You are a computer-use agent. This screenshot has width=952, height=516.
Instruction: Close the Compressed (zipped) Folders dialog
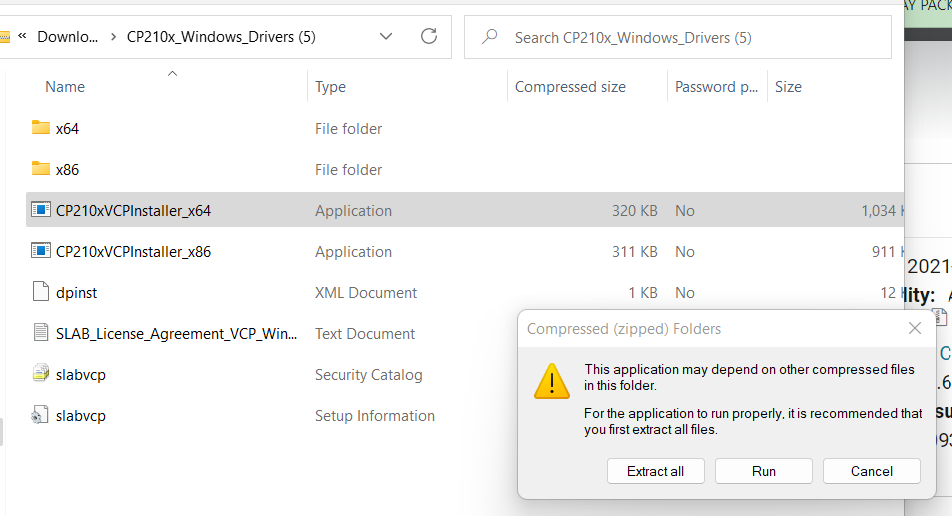pos(914,329)
